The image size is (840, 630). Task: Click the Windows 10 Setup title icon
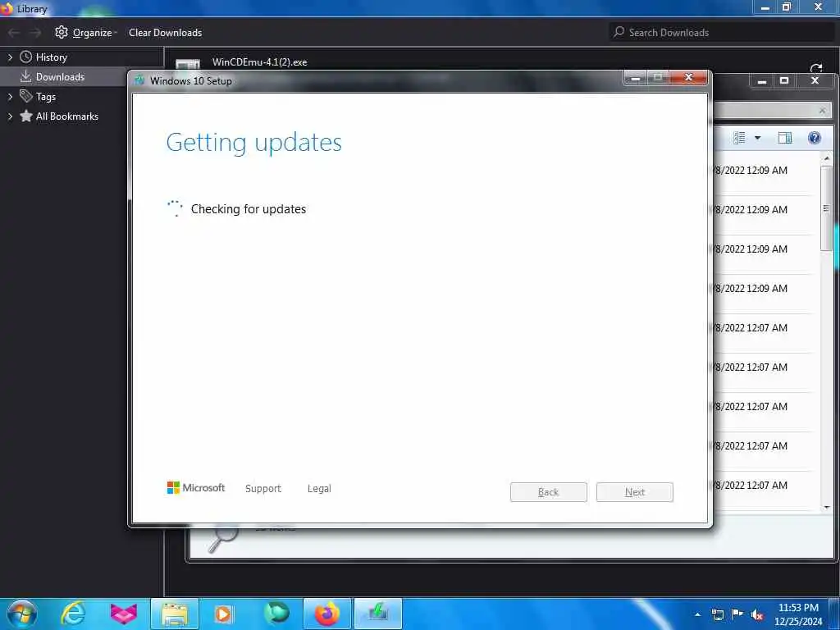tap(139, 81)
